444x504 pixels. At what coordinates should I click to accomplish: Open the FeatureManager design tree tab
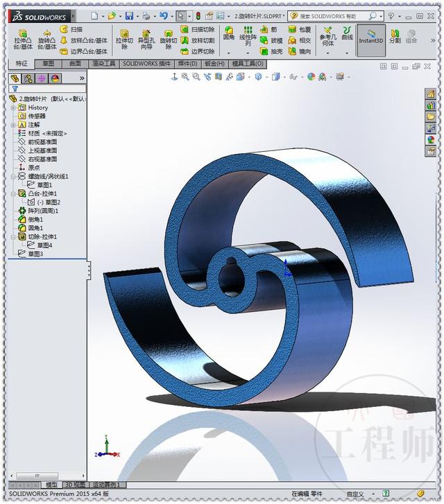tap(15, 78)
